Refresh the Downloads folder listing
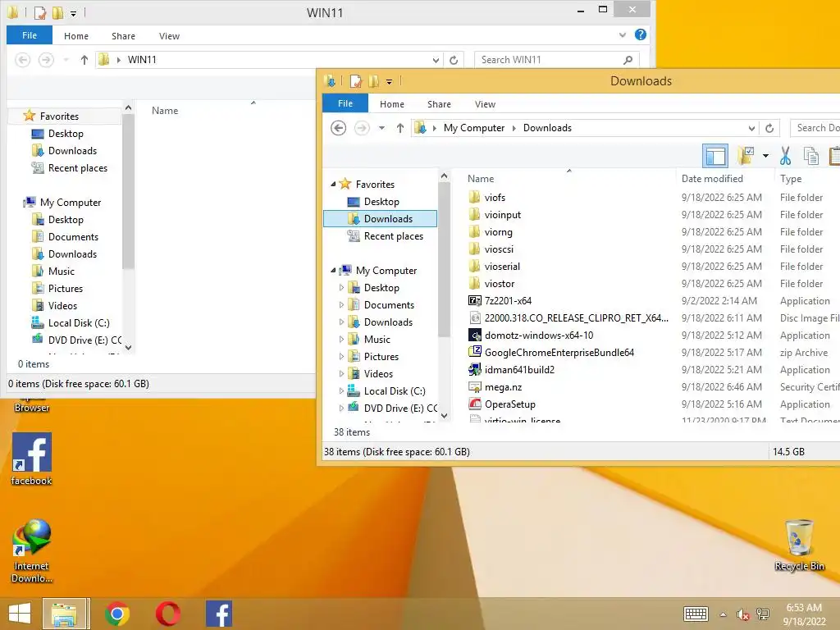The image size is (840, 630). pyautogui.click(x=769, y=128)
